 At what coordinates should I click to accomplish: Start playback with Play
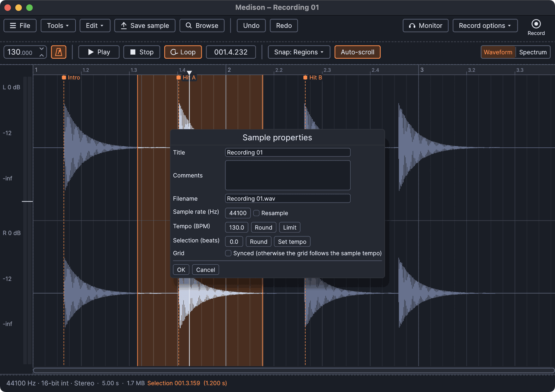[x=99, y=52]
